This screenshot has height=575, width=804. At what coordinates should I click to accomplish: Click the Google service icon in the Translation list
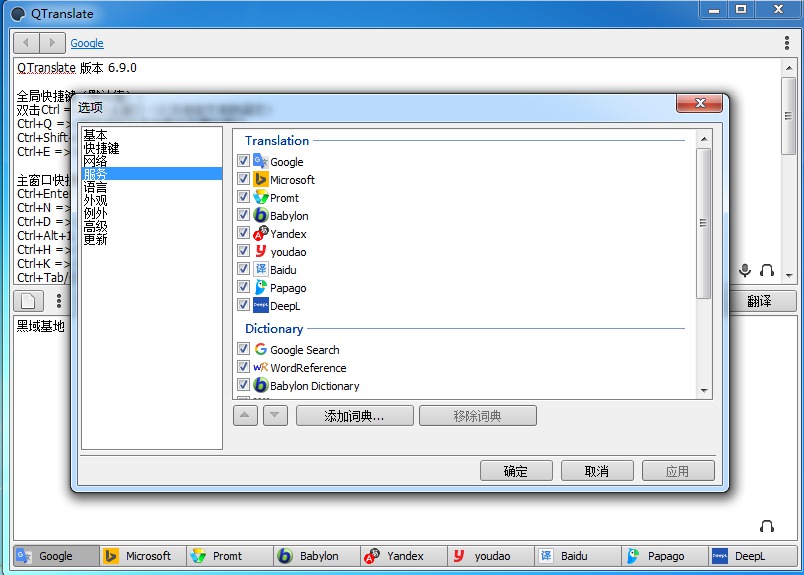(260, 161)
